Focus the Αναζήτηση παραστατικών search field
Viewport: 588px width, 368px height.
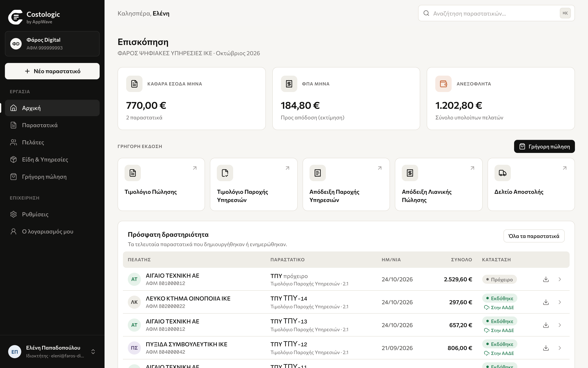point(496,13)
